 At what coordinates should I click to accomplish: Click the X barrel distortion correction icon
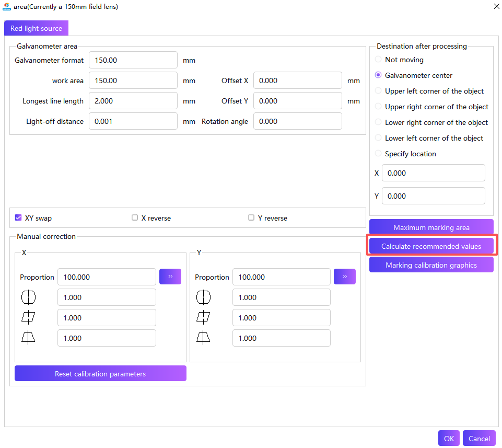tap(28, 297)
